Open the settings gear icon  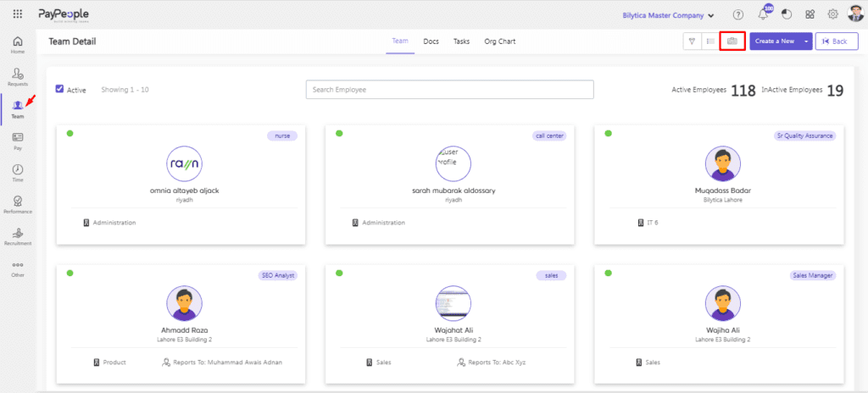point(832,14)
